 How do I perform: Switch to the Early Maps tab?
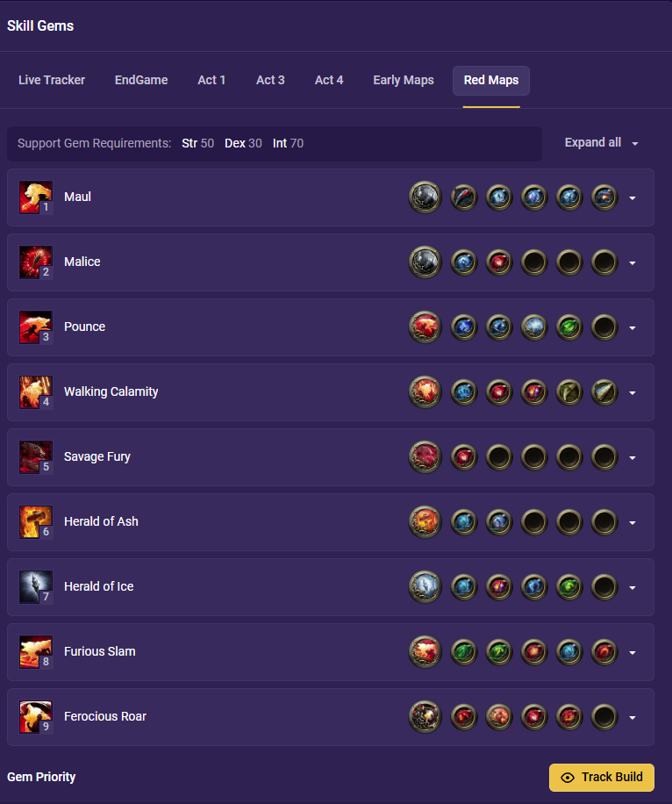coord(404,81)
